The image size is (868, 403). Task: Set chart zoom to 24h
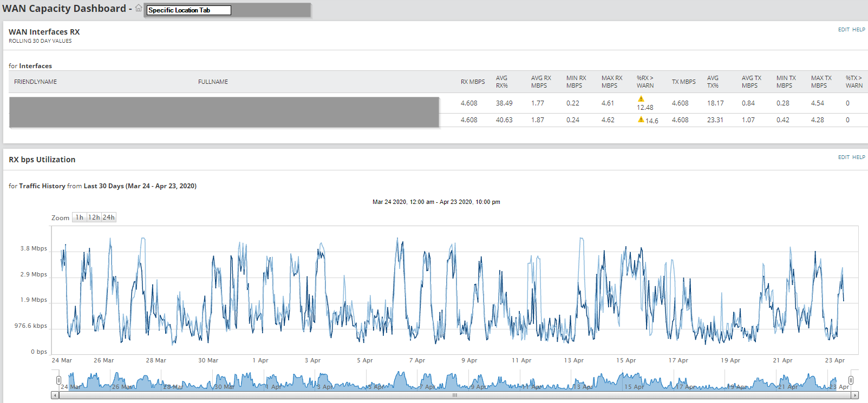coord(109,217)
